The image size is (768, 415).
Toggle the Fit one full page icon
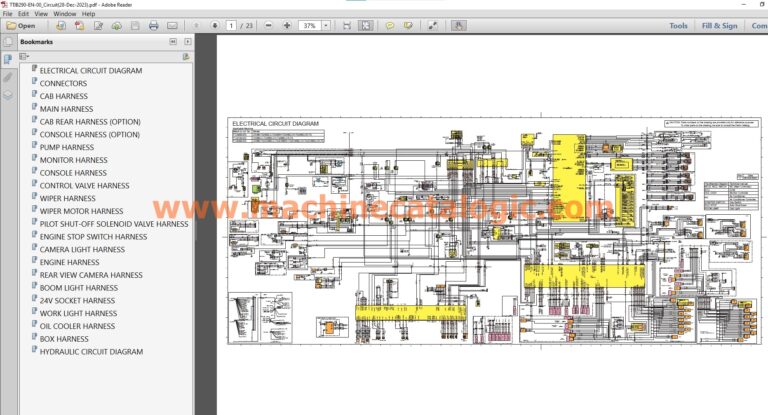(365, 25)
